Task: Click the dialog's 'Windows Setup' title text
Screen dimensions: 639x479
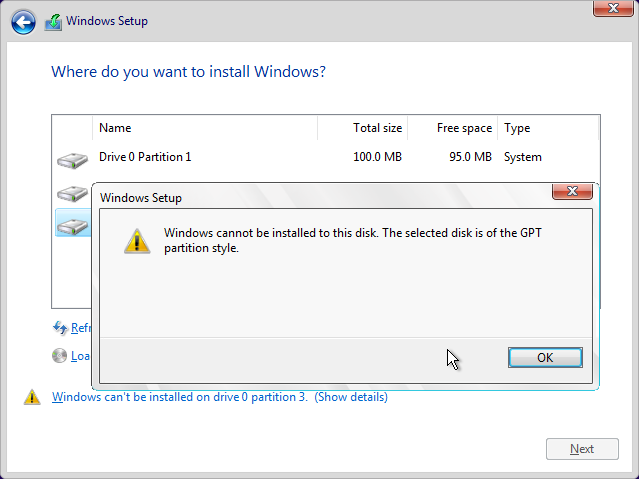Action: tap(141, 198)
